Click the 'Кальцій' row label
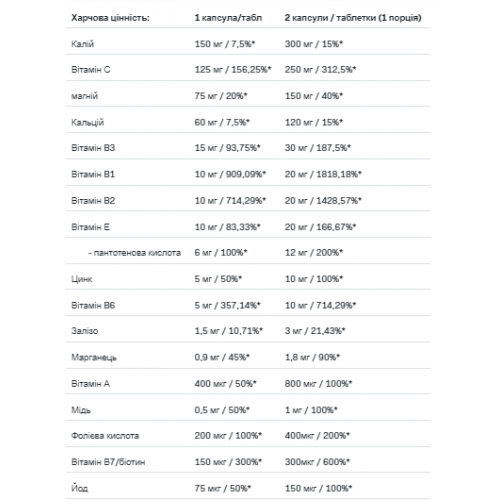Image resolution: width=500 pixels, height=500 pixels. coord(87,122)
